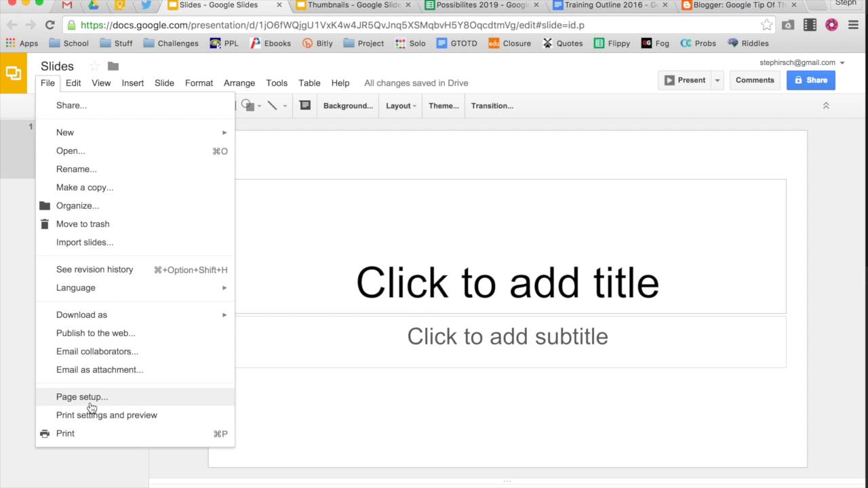Viewport: 868px width, 488px height.
Task: Click Make a copy...
Action: click(135, 188)
